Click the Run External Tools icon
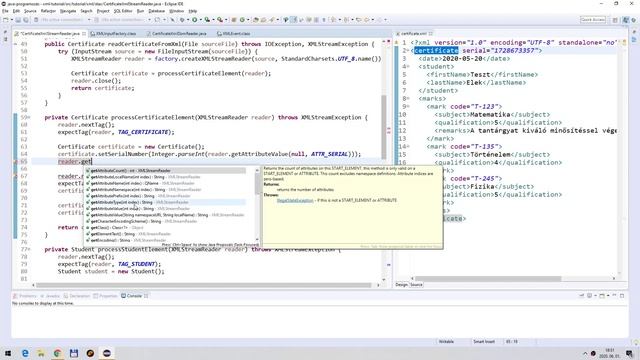The width and height of the screenshot is (640, 360). click(x=220, y=20)
